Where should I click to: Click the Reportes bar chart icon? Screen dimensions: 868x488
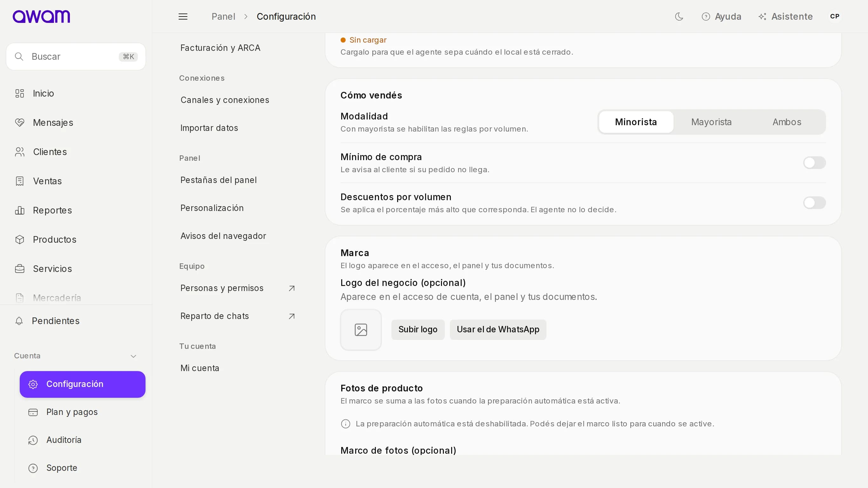[x=20, y=210]
